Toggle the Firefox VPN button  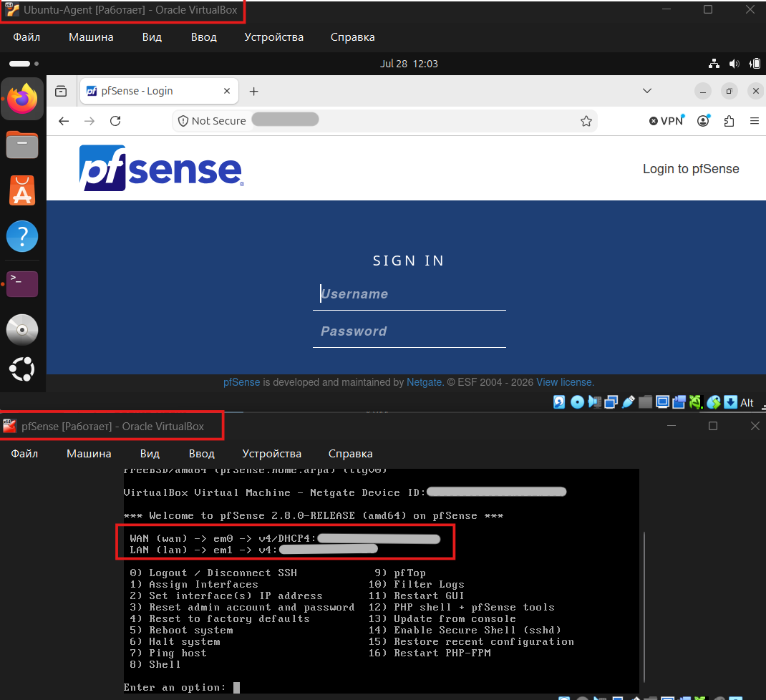pos(666,121)
